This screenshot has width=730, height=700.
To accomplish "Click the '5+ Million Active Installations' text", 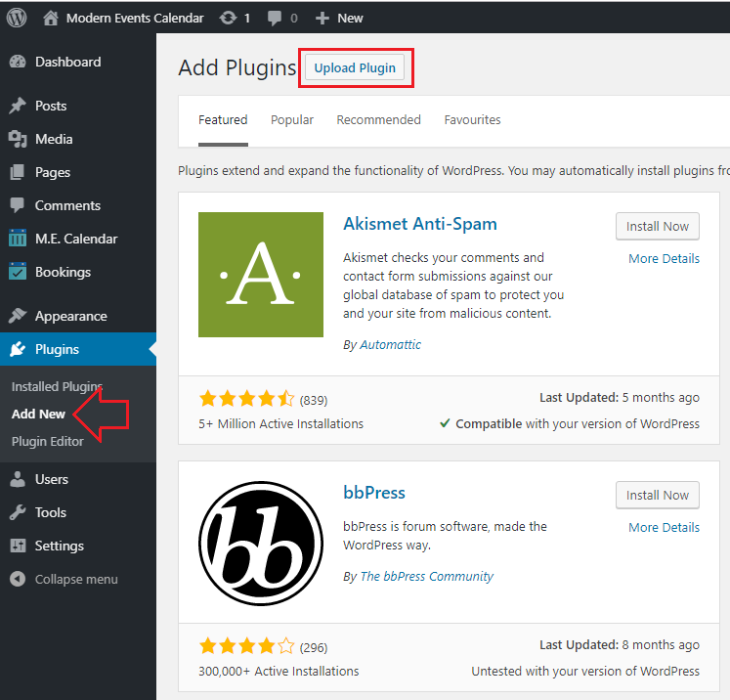I will click(x=280, y=424).
